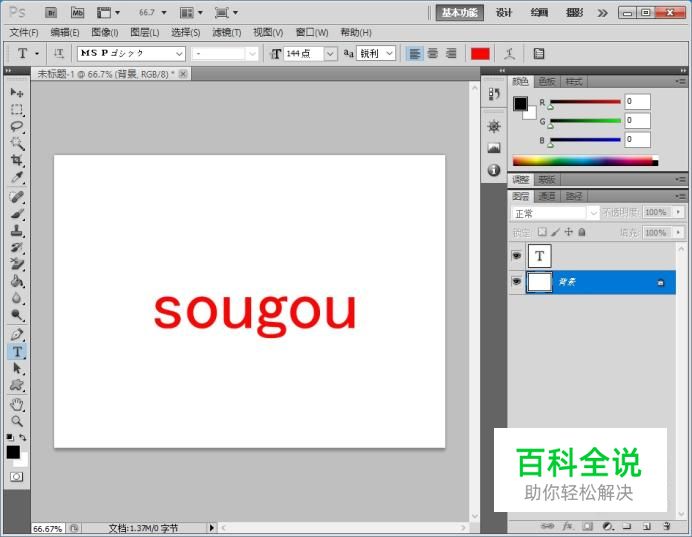692x537 pixels.
Task: Open the font style dropdown
Action: [x=252, y=54]
